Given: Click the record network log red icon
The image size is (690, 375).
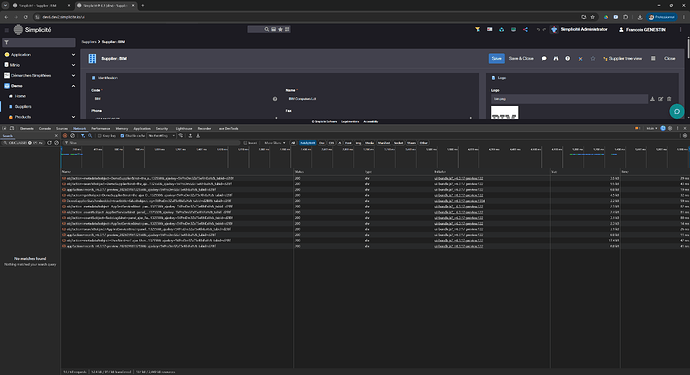Looking at the screenshot, I should (x=65, y=136).
